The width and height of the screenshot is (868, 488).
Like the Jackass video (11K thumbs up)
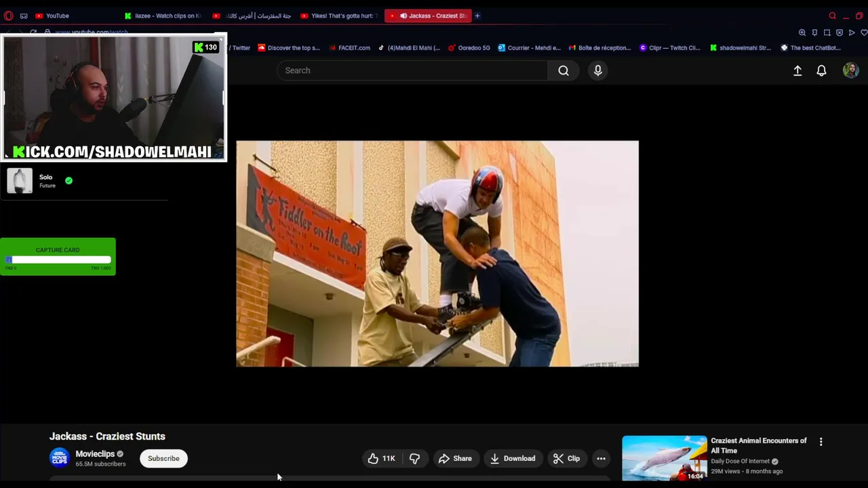coord(381,459)
